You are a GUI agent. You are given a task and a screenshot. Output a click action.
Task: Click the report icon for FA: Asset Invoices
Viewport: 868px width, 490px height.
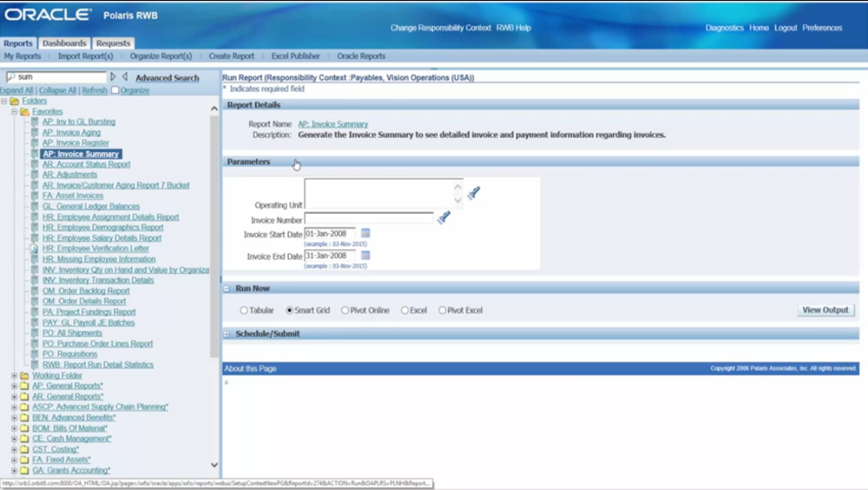35,195
